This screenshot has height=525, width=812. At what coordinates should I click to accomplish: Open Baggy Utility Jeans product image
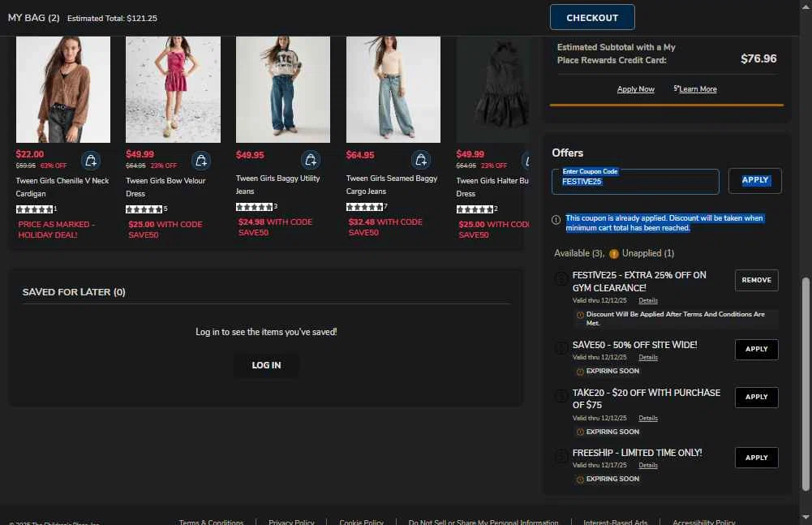[x=283, y=89]
